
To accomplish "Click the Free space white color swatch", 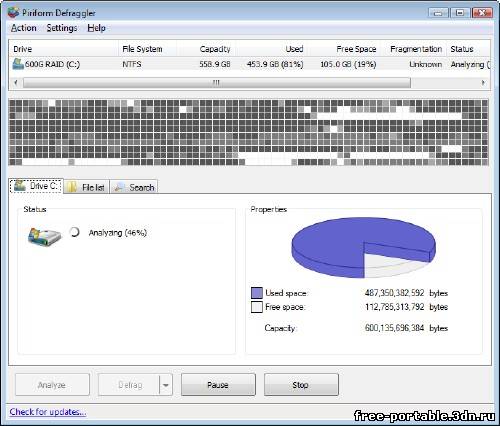I will pyautogui.click(x=257, y=307).
